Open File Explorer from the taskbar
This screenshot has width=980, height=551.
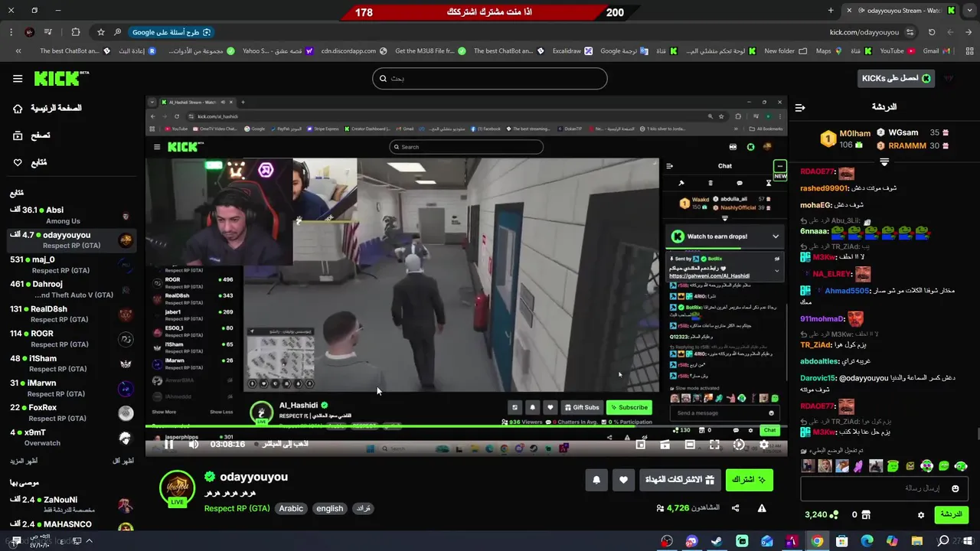coord(916,541)
